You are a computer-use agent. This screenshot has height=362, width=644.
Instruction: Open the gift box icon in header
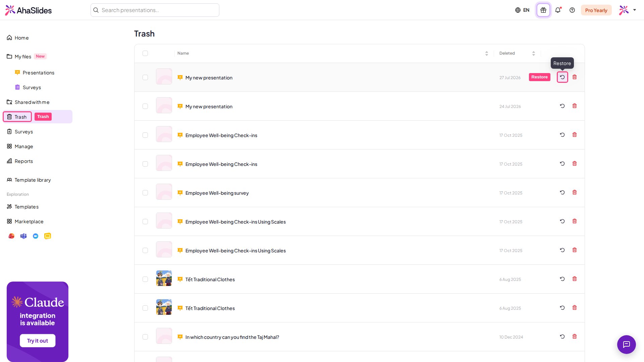tap(543, 10)
